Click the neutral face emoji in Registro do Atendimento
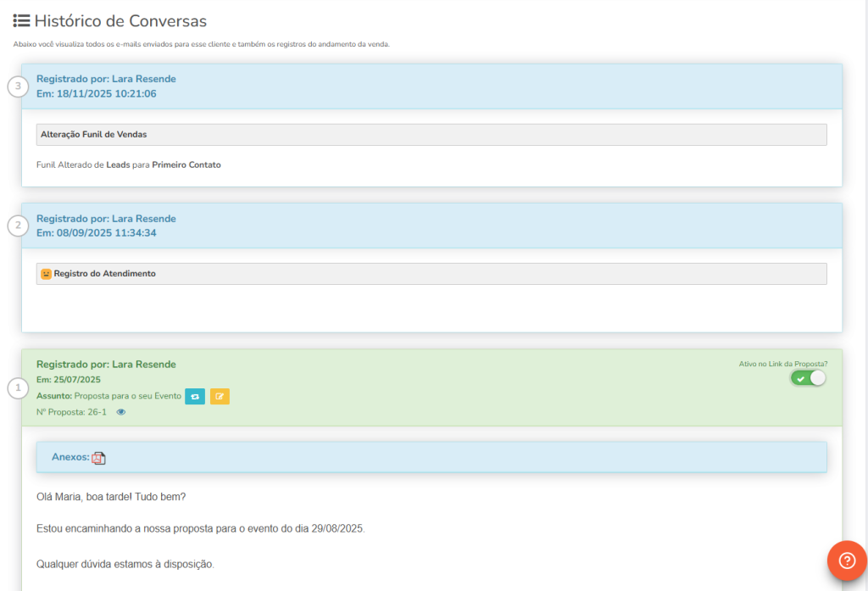The height and width of the screenshot is (591, 868). tap(47, 274)
